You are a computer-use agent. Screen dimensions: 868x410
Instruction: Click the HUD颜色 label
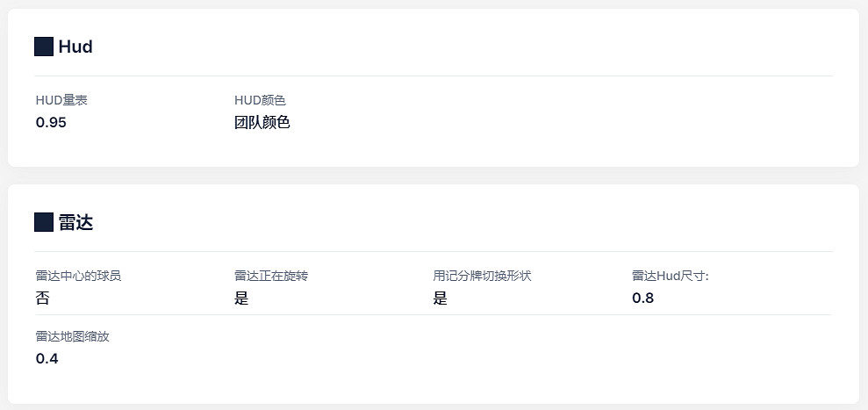coord(260,100)
